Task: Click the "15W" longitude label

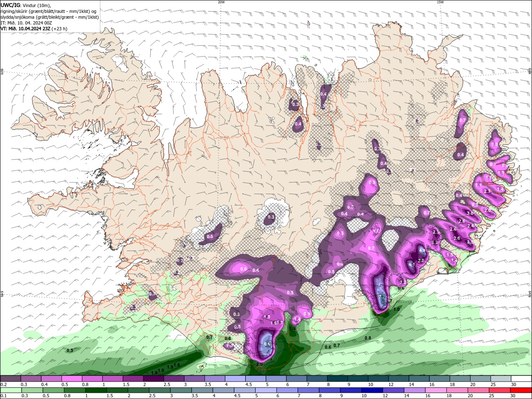Action: [440, 2]
